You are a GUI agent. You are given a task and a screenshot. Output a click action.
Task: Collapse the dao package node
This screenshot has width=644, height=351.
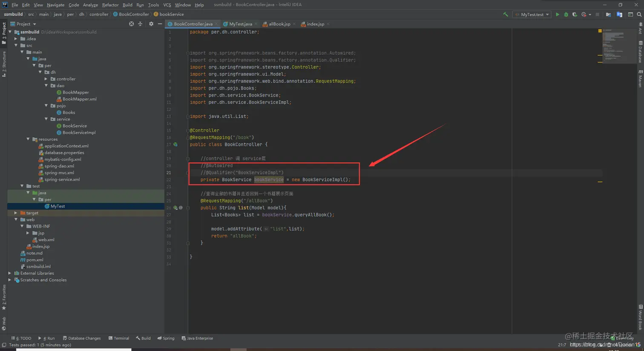point(46,86)
